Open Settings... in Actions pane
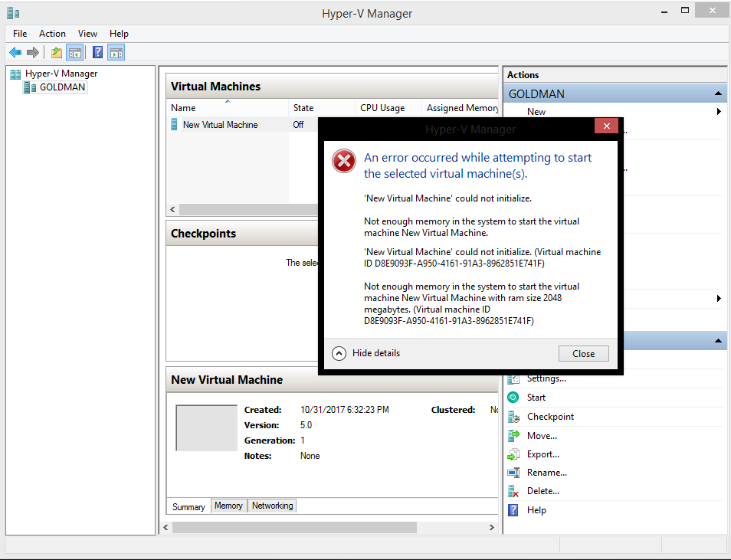 click(546, 378)
